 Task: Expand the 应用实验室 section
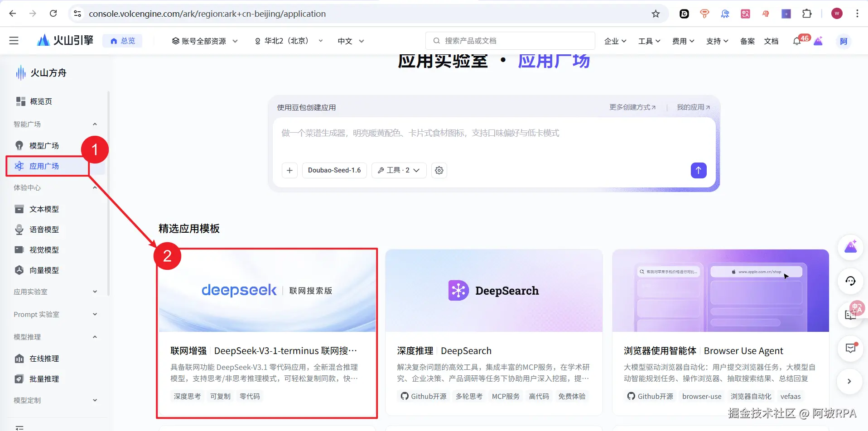pos(95,292)
